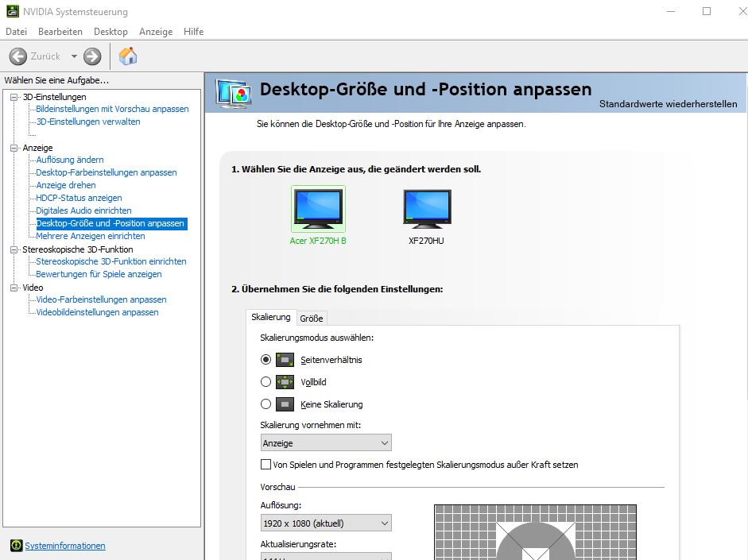Click the Systeminformationen NVIDIA icon
The image size is (748, 560).
pos(16,545)
